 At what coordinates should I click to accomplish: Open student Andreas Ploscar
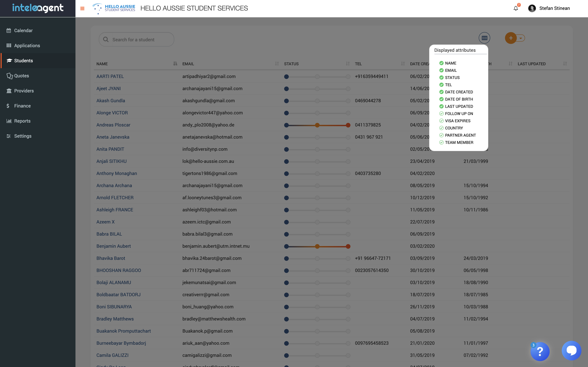(113, 125)
